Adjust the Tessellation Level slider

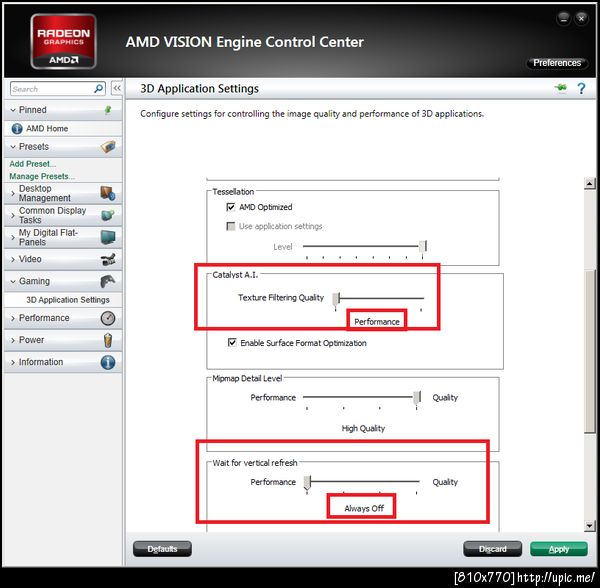tap(422, 246)
